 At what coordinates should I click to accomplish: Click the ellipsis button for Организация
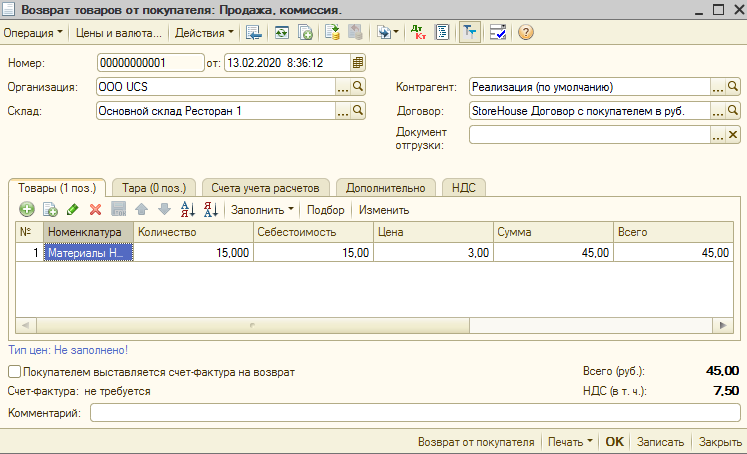(343, 87)
